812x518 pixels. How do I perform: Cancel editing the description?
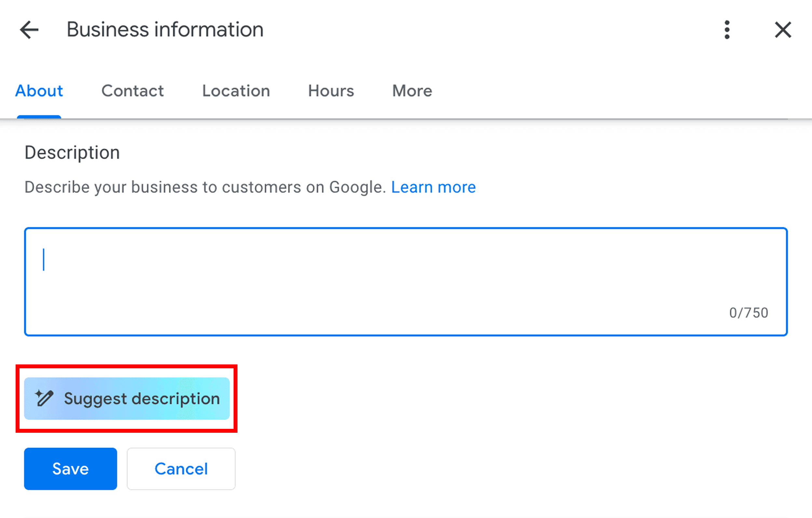coord(181,469)
